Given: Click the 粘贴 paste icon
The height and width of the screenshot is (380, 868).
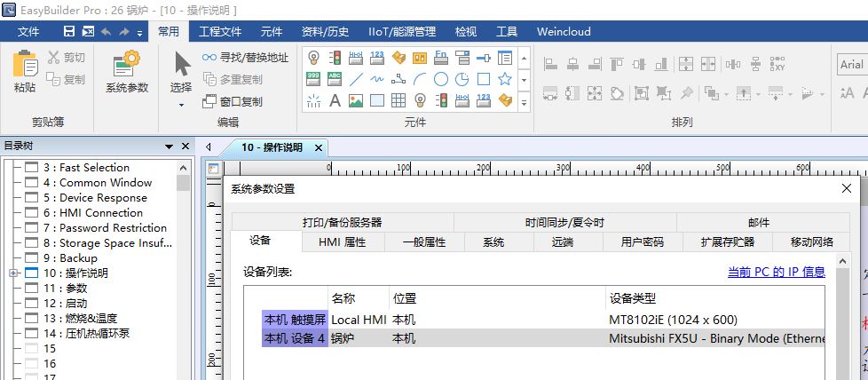Looking at the screenshot, I should tap(25, 72).
